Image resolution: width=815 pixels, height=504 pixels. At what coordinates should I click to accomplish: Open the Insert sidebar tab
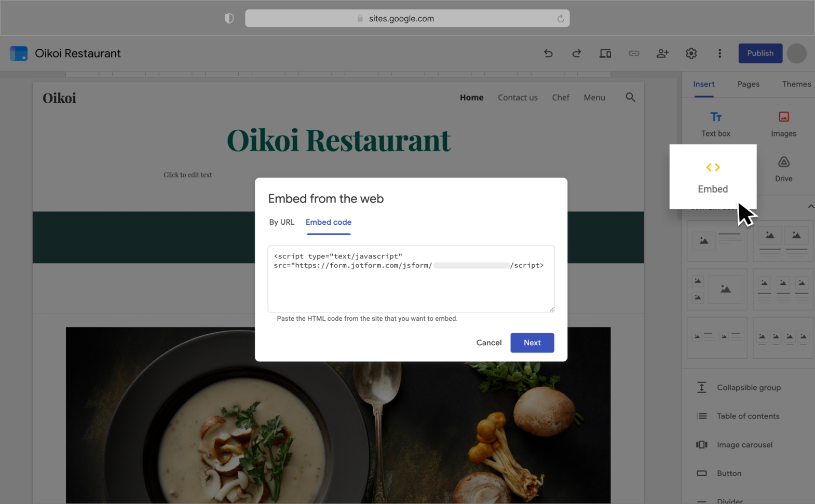pyautogui.click(x=703, y=84)
